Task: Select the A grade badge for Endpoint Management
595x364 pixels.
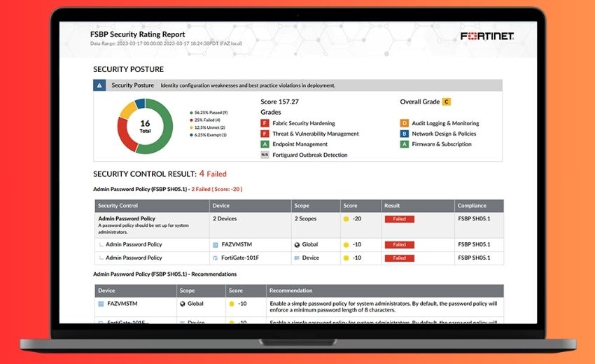Action: pyautogui.click(x=265, y=144)
